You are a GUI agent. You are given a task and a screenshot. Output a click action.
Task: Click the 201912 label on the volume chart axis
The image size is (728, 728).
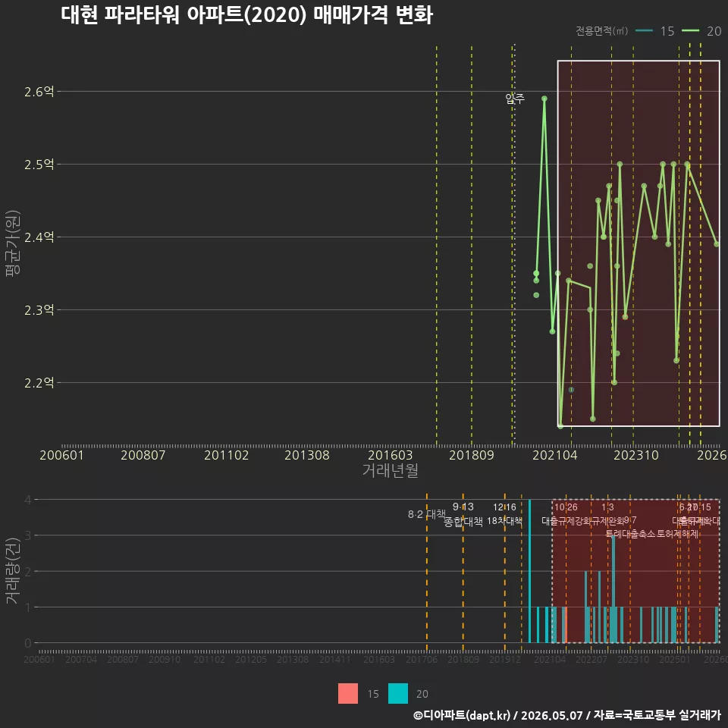tap(505, 659)
